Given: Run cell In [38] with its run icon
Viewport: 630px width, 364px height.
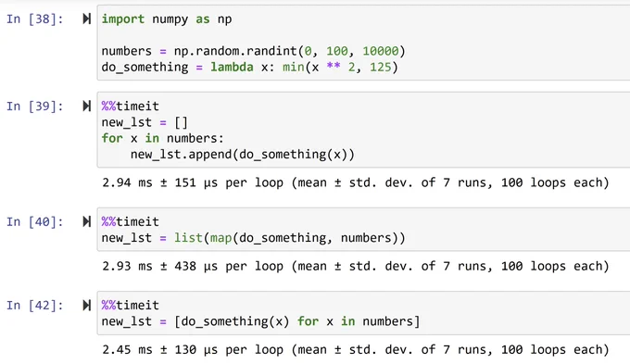Looking at the screenshot, I should [x=86, y=19].
